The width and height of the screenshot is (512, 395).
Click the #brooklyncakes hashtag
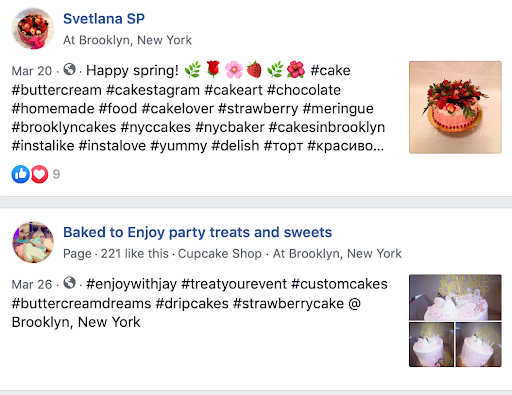pyautogui.click(x=64, y=127)
